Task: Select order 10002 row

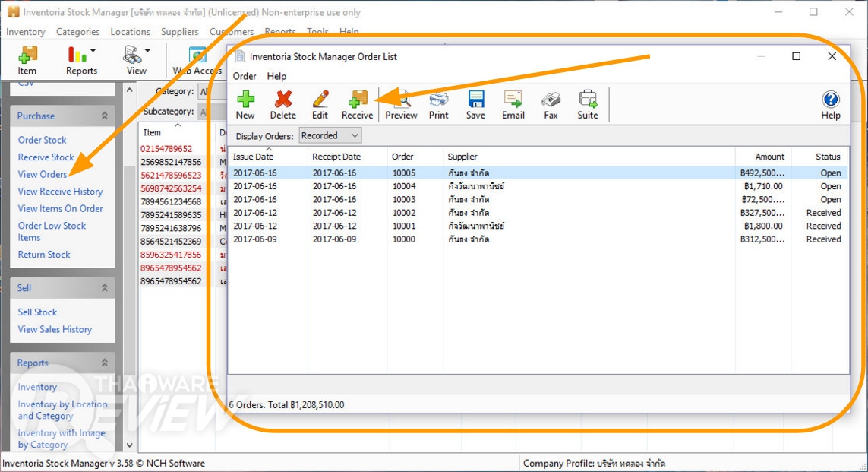Action: 538,213
